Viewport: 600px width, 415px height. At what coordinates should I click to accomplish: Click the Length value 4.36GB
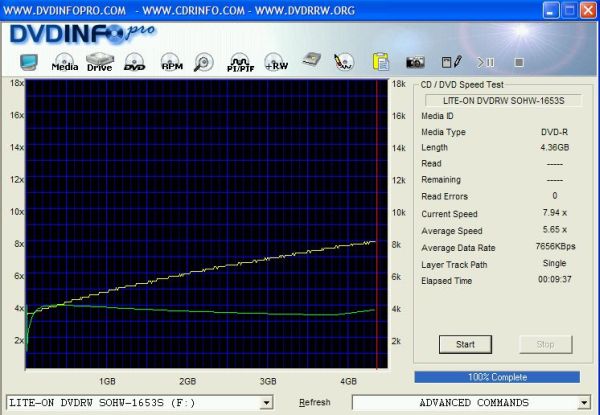click(x=555, y=148)
